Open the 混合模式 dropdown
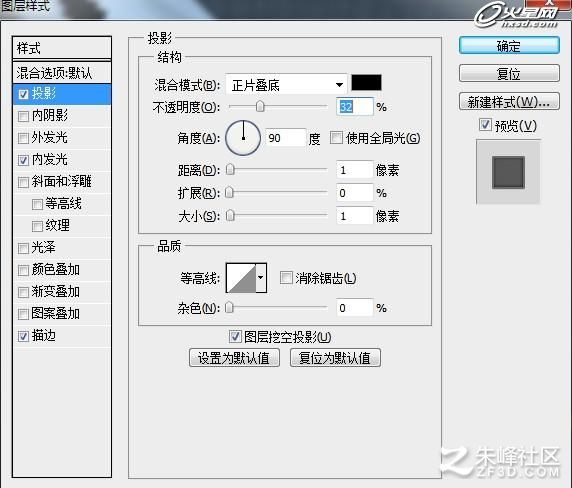The width and height of the screenshot is (572, 488). click(286, 85)
